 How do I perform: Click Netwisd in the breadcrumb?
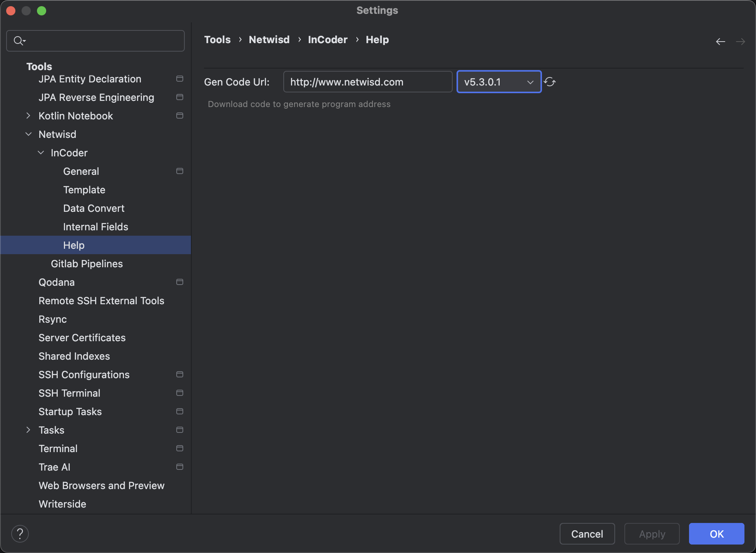pos(269,40)
